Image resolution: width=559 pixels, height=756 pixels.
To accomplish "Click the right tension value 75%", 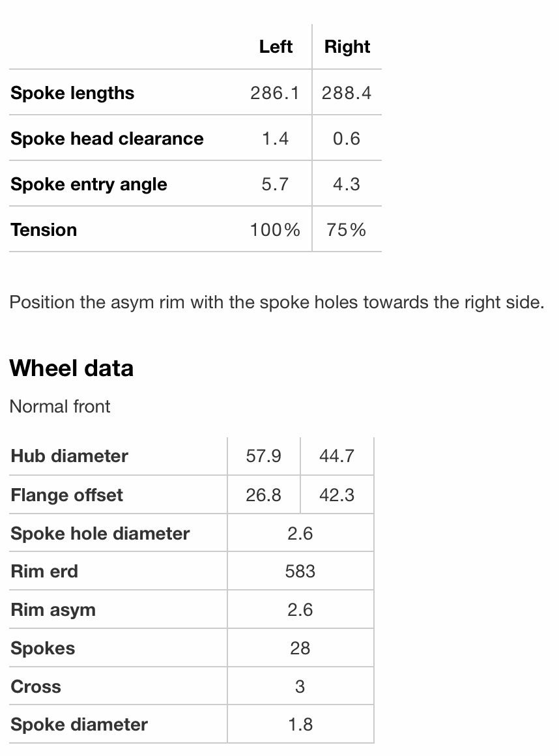I will pyautogui.click(x=347, y=230).
